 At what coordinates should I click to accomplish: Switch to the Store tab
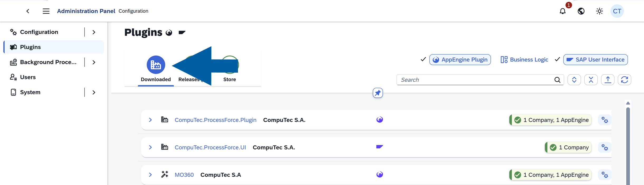[x=230, y=69]
